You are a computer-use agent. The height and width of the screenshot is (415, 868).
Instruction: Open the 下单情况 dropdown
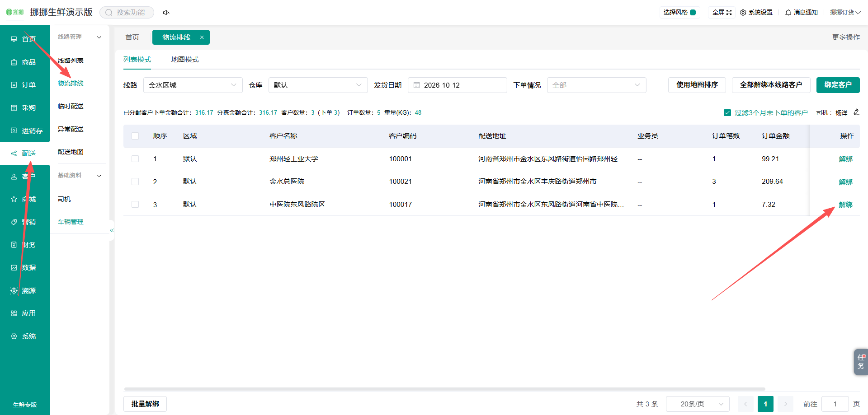click(596, 85)
